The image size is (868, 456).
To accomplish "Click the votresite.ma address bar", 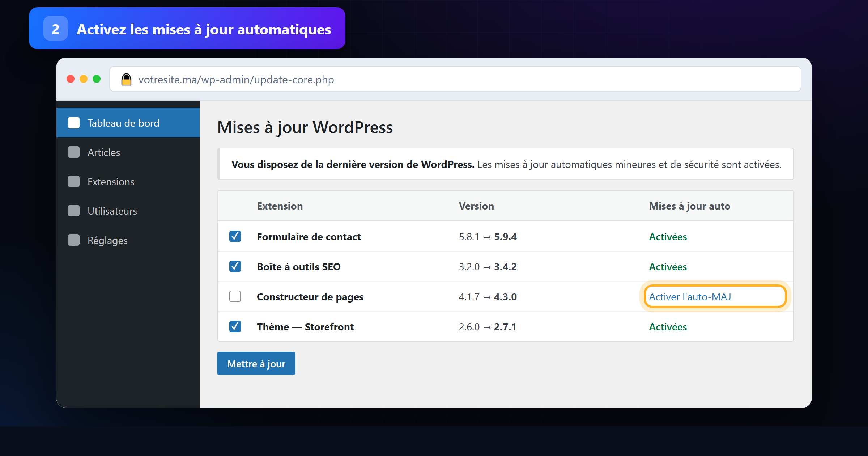I will click(455, 79).
